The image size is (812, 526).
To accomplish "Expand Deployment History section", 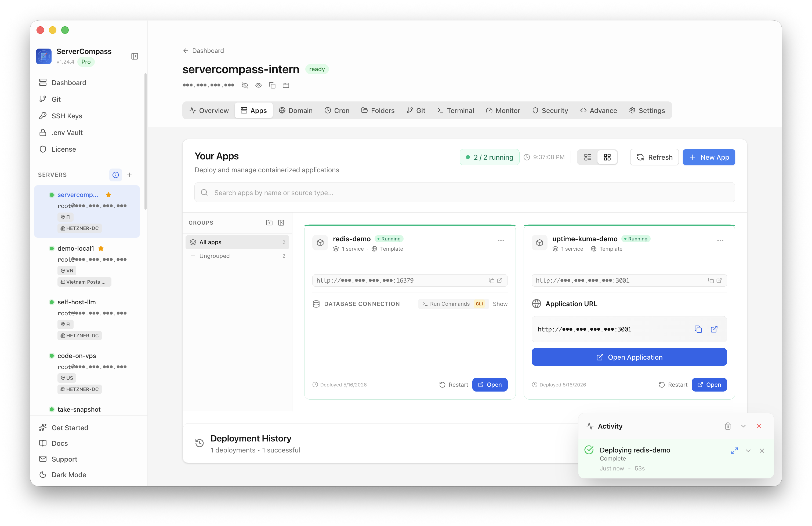I will (380, 444).
